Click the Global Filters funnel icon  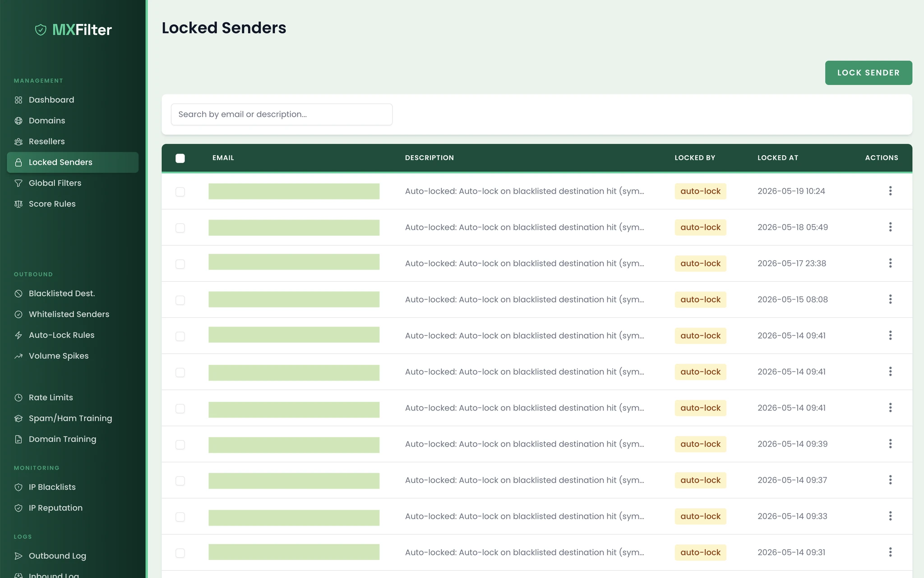(18, 183)
